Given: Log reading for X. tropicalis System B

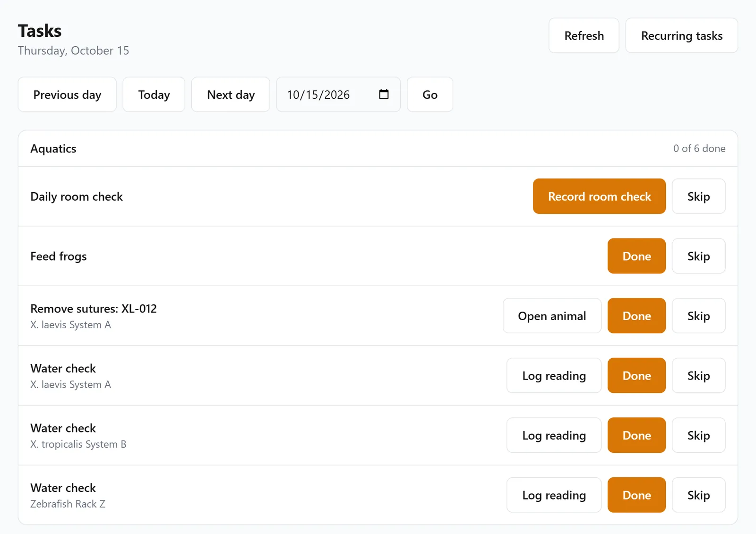Looking at the screenshot, I should click(554, 435).
